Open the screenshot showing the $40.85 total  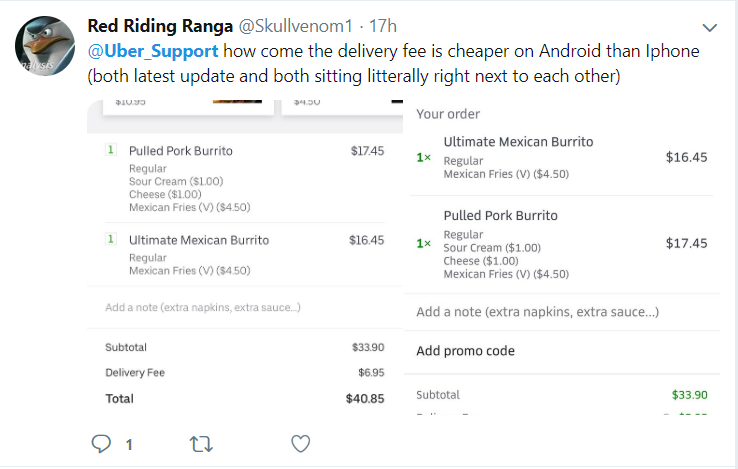click(245, 260)
